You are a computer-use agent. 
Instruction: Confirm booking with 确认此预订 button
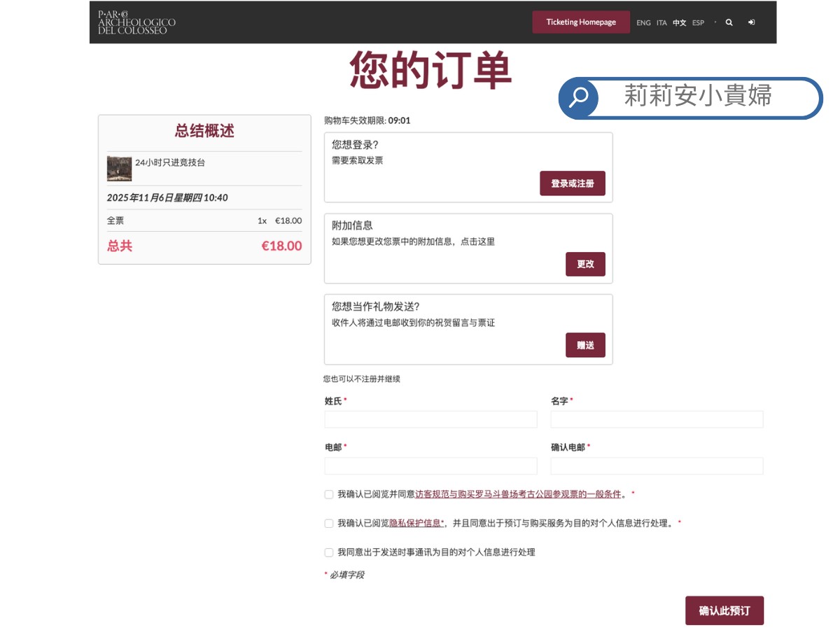coord(724,610)
